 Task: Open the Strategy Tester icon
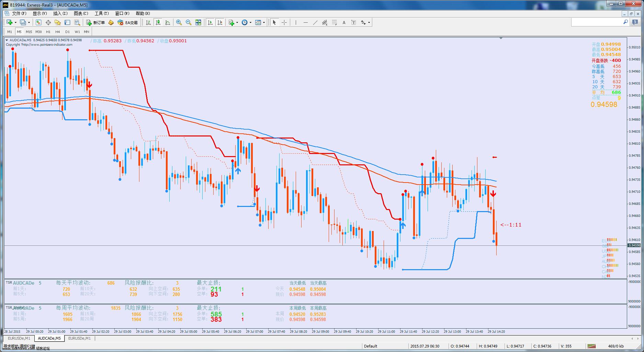77,22
